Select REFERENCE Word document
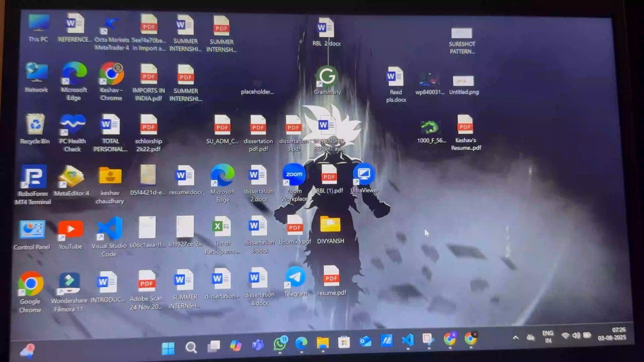Image resolution: width=644 pixels, height=362 pixels. (75, 28)
